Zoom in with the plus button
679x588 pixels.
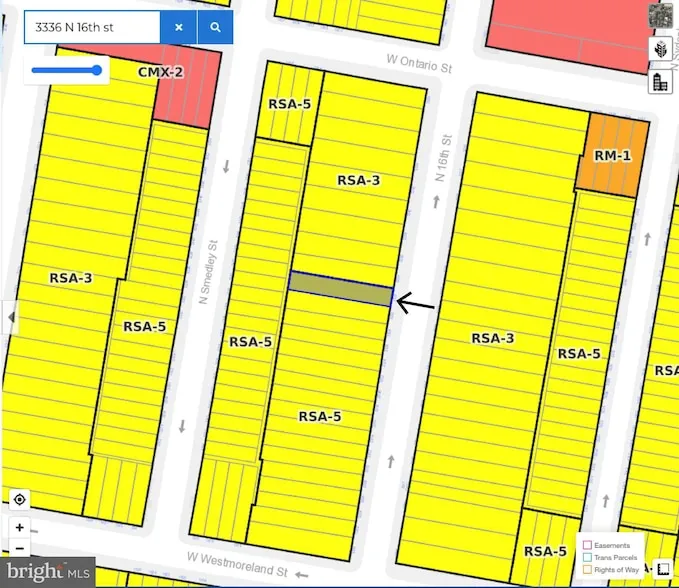coord(19,527)
